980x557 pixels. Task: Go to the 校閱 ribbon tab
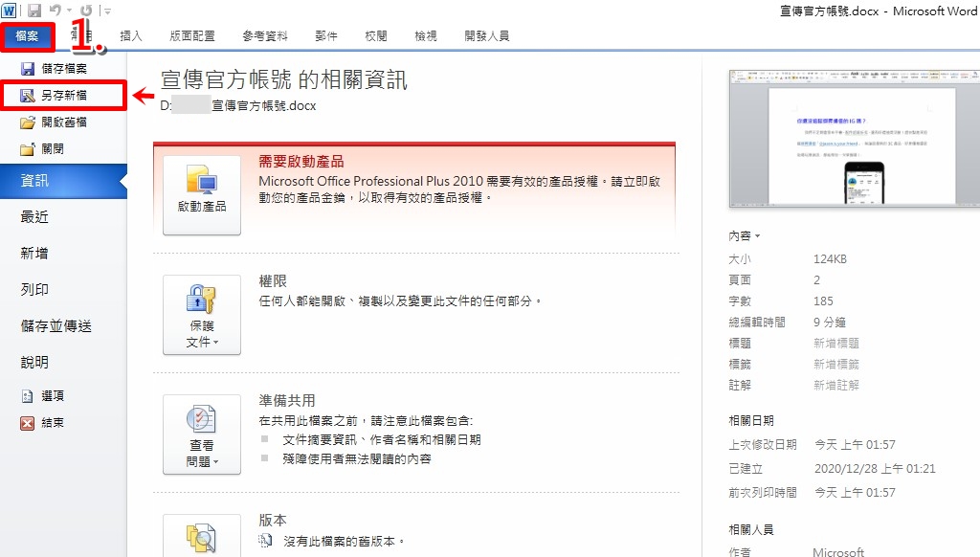click(x=375, y=36)
